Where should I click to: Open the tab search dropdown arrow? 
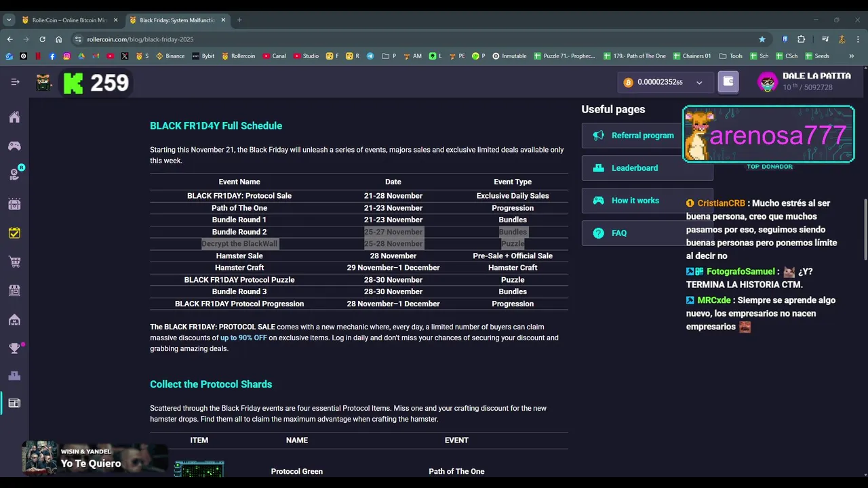coord(9,20)
